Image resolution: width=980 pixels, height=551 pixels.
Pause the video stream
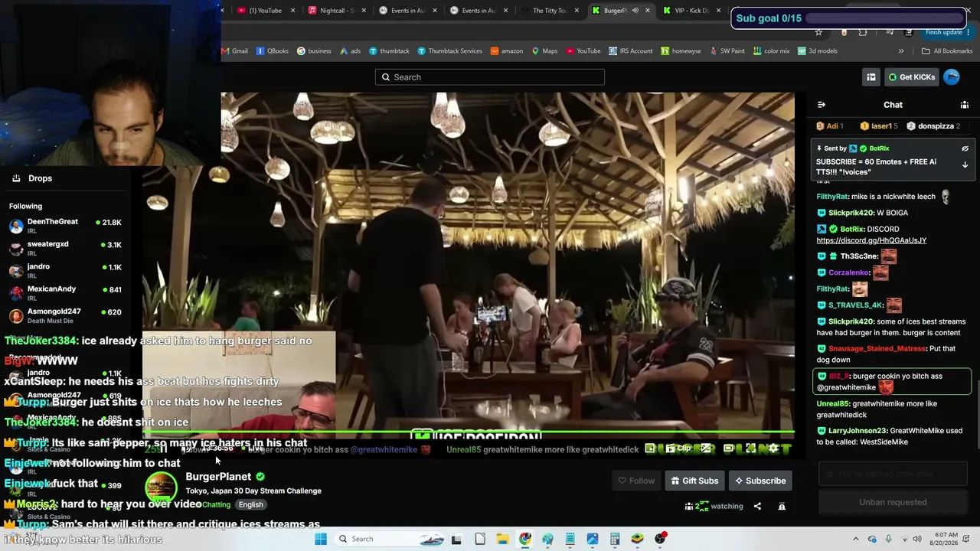[x=162, y=448]
